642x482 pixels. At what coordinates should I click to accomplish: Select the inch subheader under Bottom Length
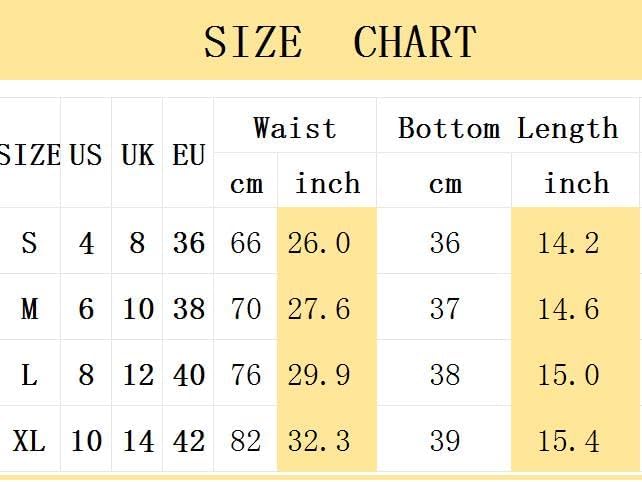576,184
